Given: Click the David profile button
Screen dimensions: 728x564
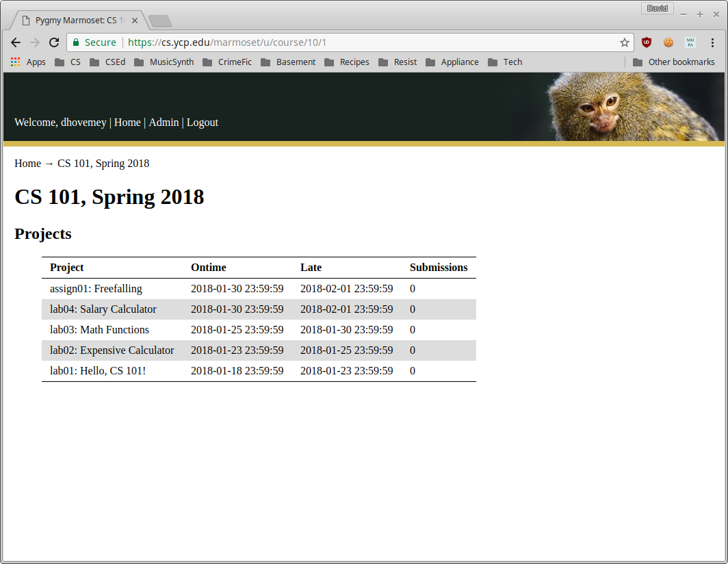Looking at the screenshot, I should pos(657,8).
